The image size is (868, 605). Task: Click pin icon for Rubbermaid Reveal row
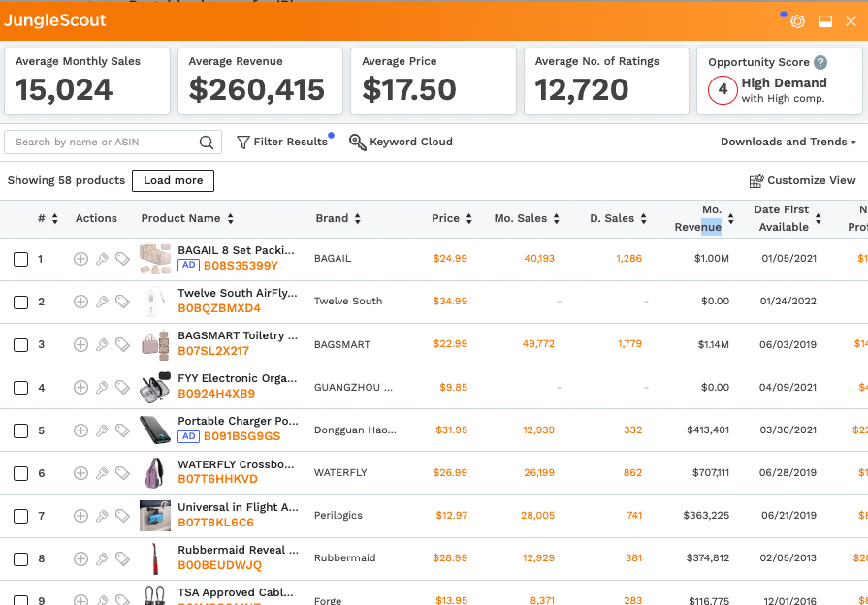click(x=102, y=558)
